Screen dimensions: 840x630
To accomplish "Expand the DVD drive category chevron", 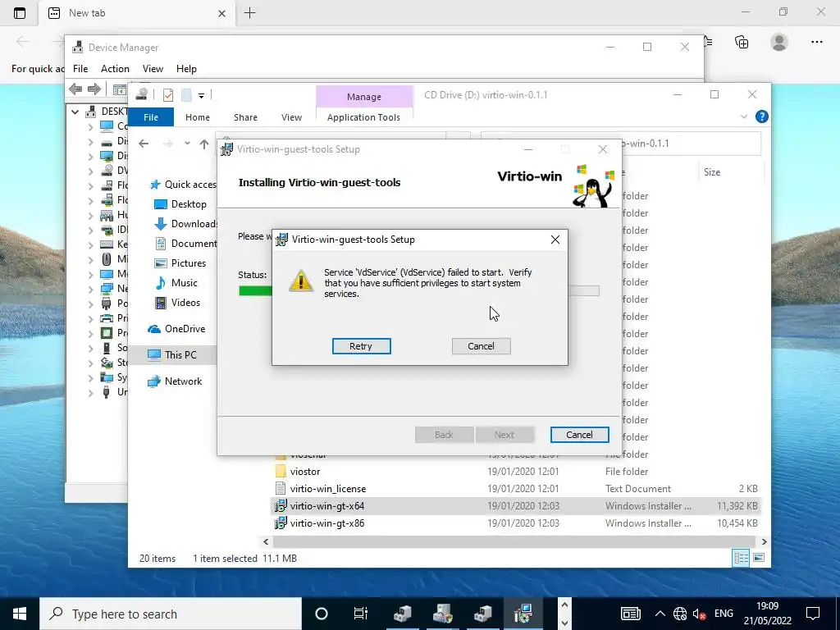I will 90,171.
